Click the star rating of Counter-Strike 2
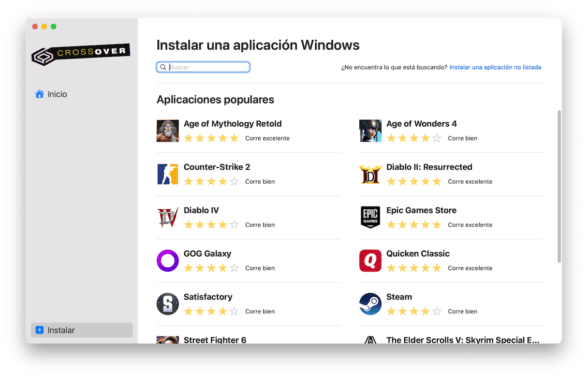 [211, 182]
